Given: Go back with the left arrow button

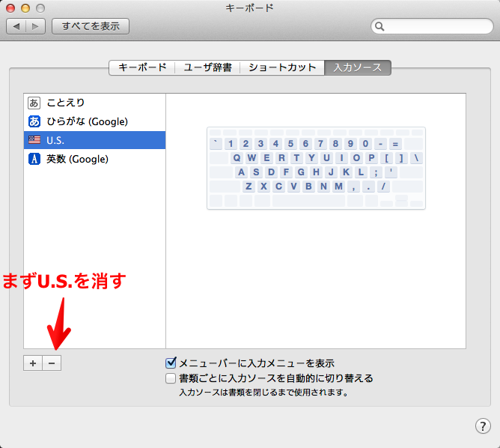Looking at the screenshot, I should tap(16, 26).
